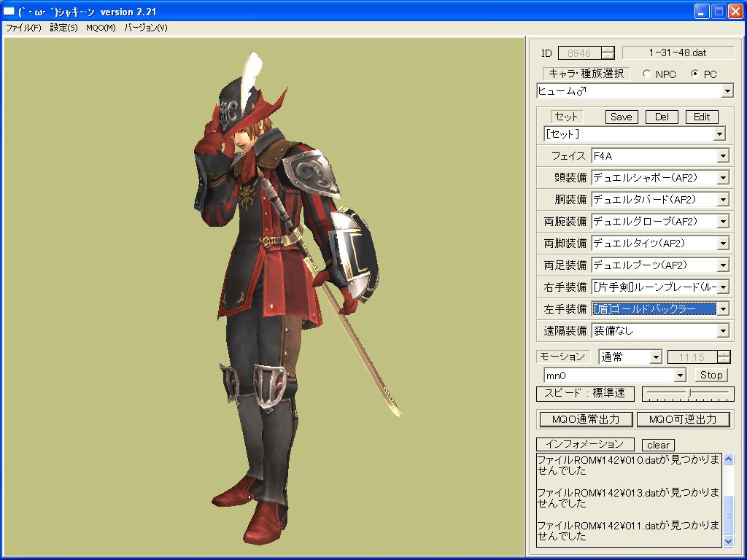Click the information log scroll up arrow
Image resolution: width=747 pixels, height=560 pixels.
tap(729, 459)
